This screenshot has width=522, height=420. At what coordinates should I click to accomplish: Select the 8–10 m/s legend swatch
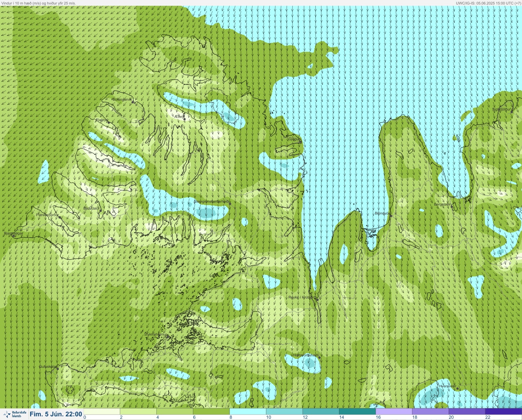[248, 411]
